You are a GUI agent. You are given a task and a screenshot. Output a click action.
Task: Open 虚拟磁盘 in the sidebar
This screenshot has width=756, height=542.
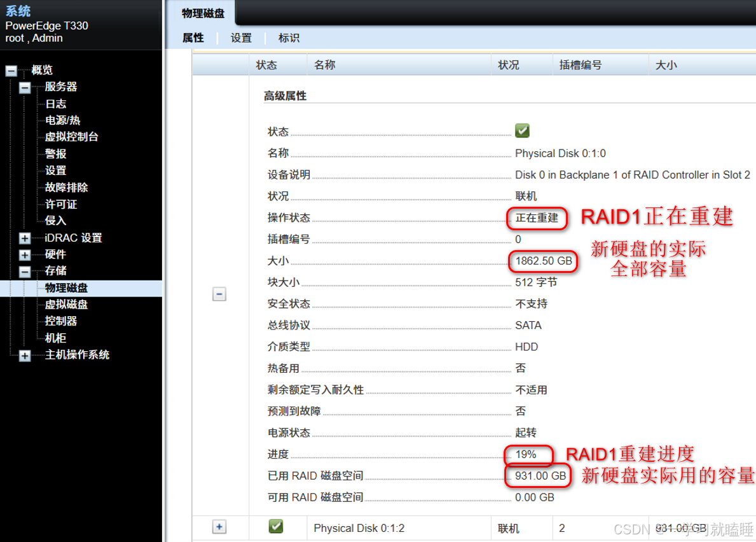click(66, 305)
